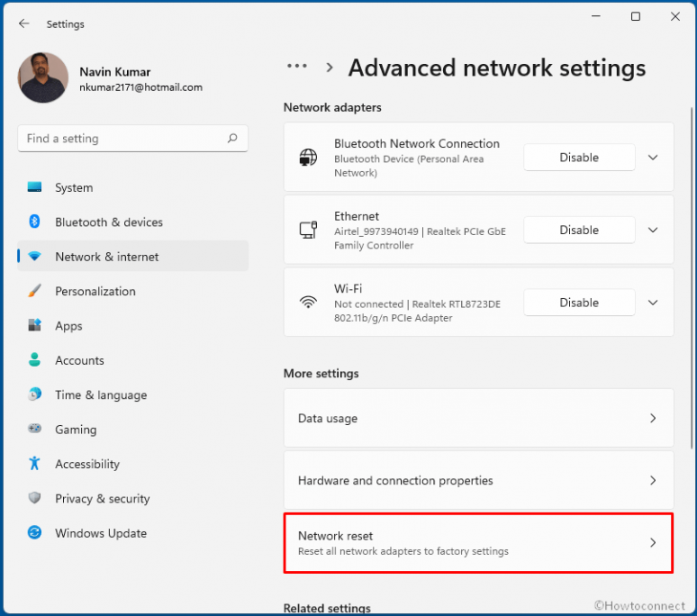
Task: Open Hardware and connection properties chevron
Action: [653, 480]
